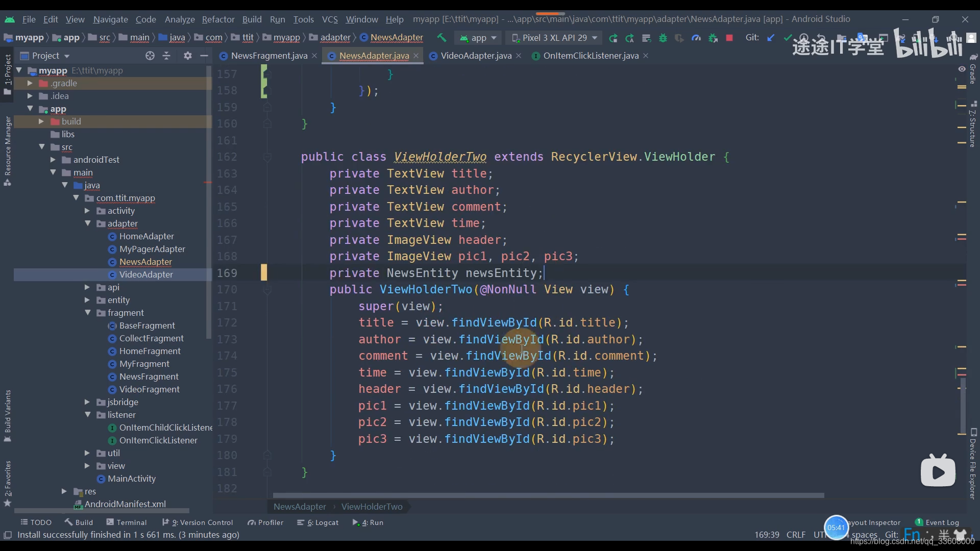Click the Run with Coverage icon
The width and height of the screenshot is (980, 551).
[x=679, y=38]
